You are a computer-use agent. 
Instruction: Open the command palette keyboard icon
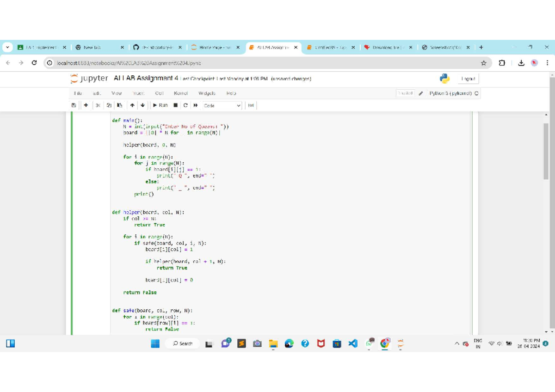[x=251, y=105]
